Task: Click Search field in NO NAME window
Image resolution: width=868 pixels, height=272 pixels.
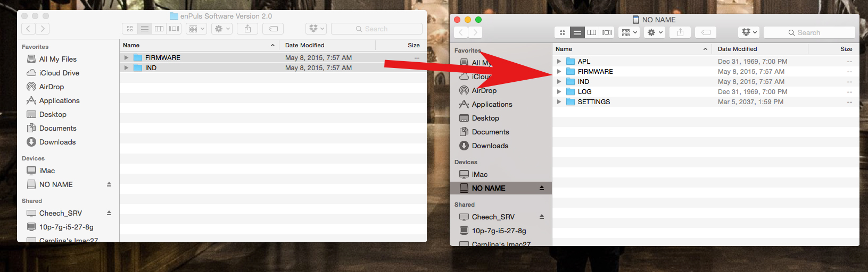Action: [x=809, y=32]
